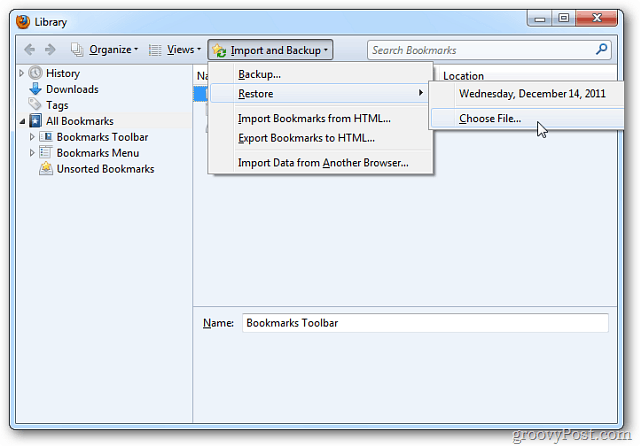Click the Tags label icon
Screen dimensions: 640x446
pos(35,104)
